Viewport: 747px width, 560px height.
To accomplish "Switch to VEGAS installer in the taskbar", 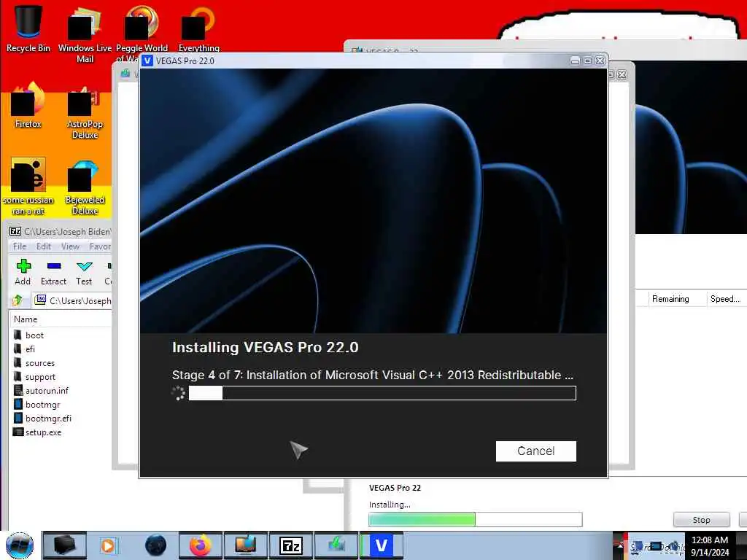I will tap(381, 545).
